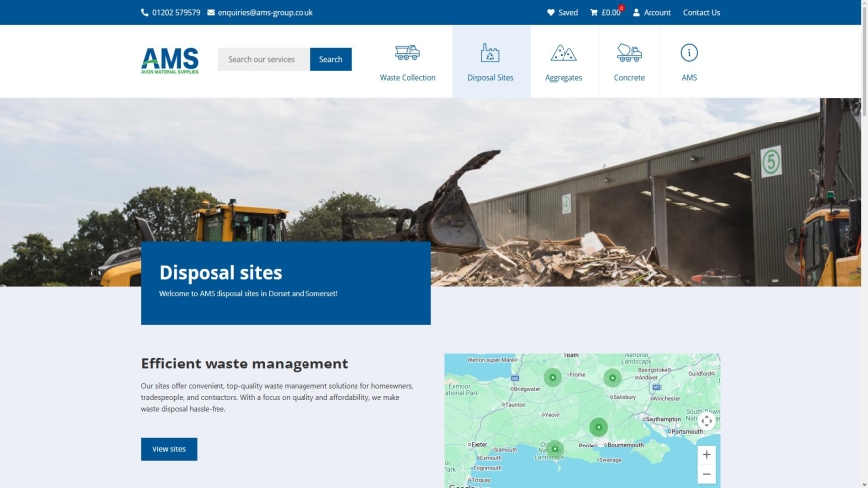Click the envelope email icon
Image resolution: width=868 pixels, height=488 pixels.
pyautogui.click(x=211, y=12)
